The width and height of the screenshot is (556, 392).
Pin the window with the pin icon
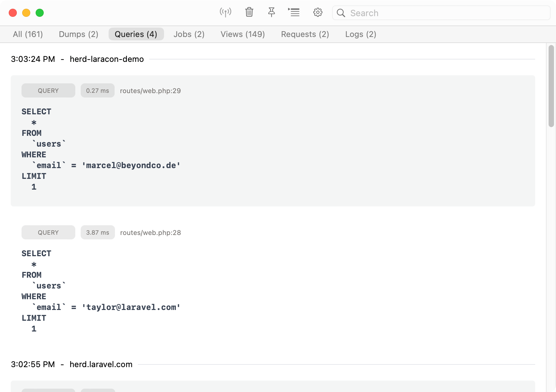[271, 12]
